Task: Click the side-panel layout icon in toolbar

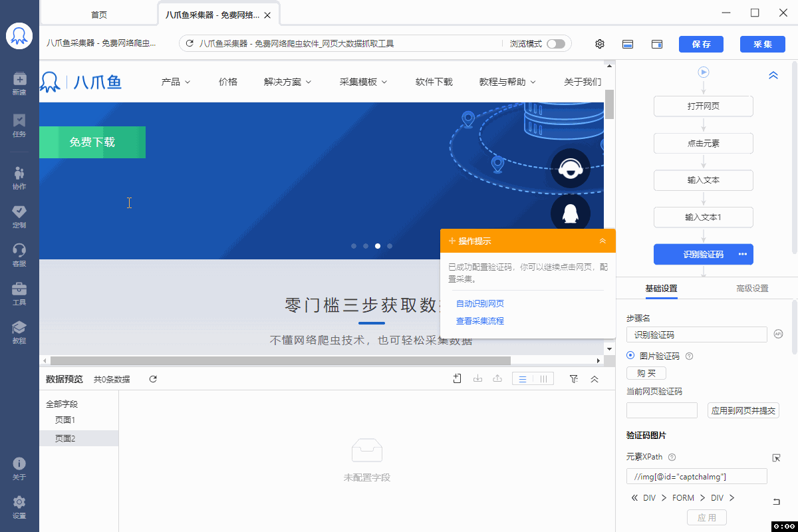Action: click(x=657, y=44)
